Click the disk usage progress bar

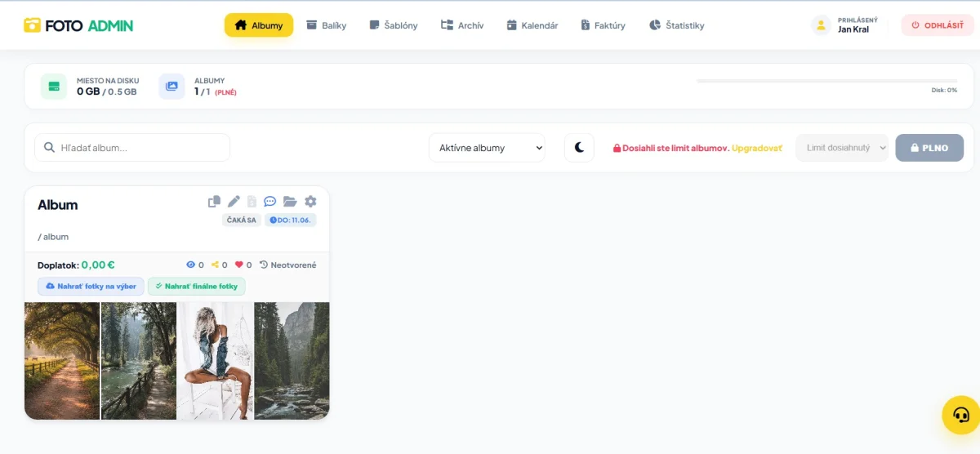coord(826,81)
